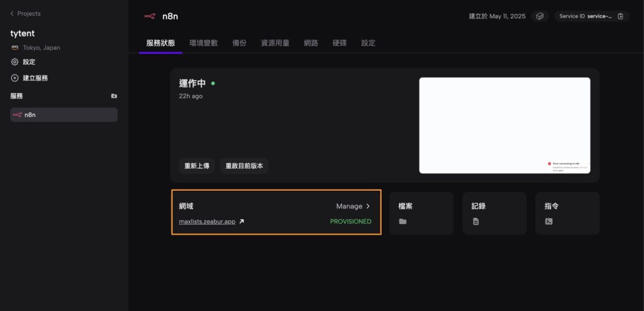Image resolution: width=644 pixels, height=311 pixels.
Task: Open the 環境變數 tab
Action: [204, 43]
